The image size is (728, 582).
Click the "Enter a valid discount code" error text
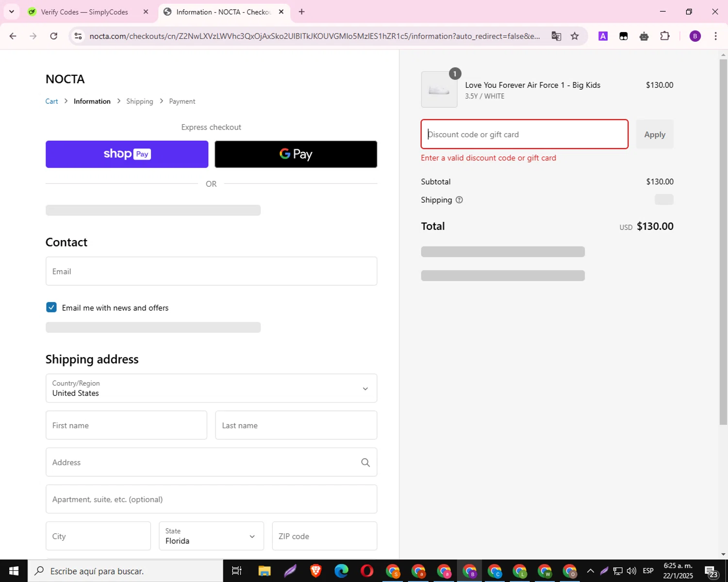point(488,158)
